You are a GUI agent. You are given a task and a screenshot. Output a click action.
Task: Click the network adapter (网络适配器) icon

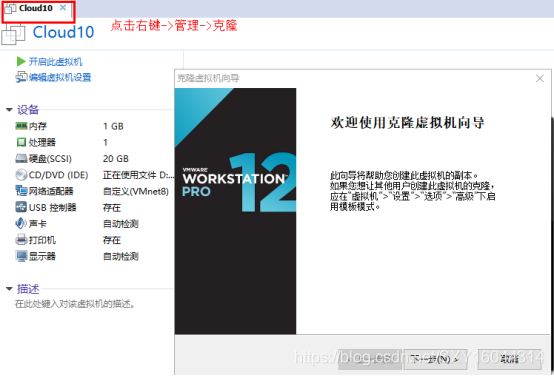(21, 191)
